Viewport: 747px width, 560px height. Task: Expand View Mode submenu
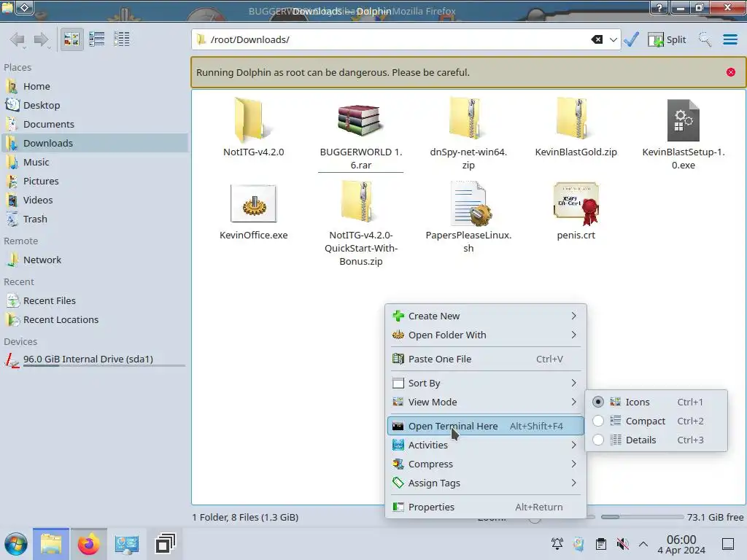pos(485,402)
